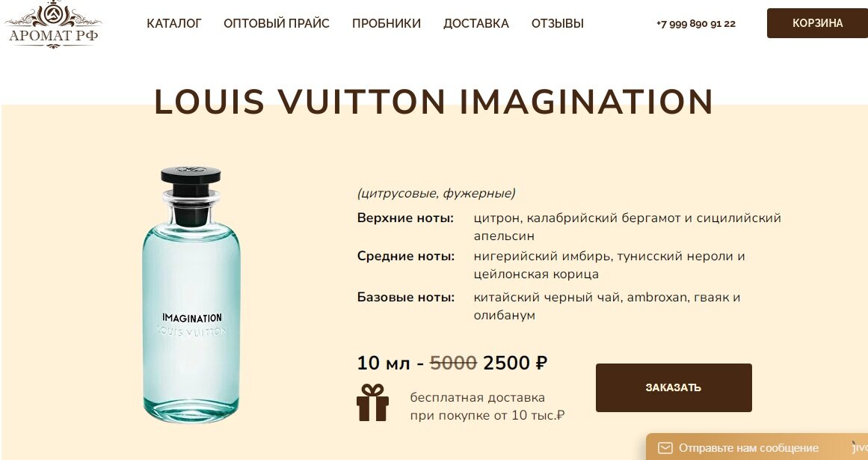View the Отзывы page

(x=558, y=24)
